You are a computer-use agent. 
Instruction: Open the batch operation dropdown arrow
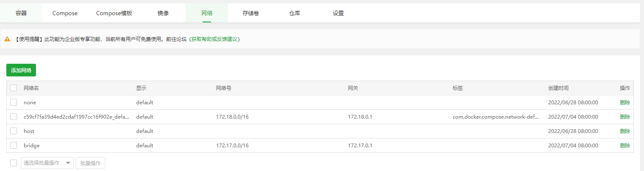68,163
